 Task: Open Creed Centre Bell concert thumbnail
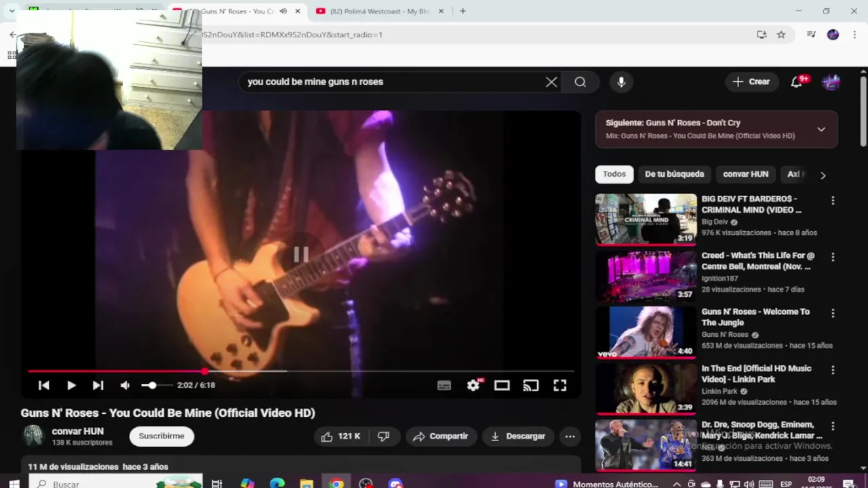(646, 276)
